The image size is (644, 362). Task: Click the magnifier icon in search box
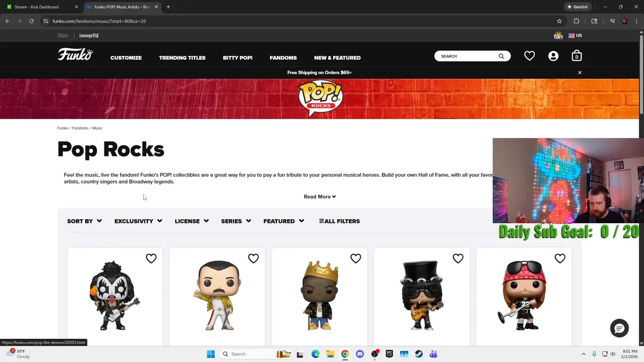(501, 56)
